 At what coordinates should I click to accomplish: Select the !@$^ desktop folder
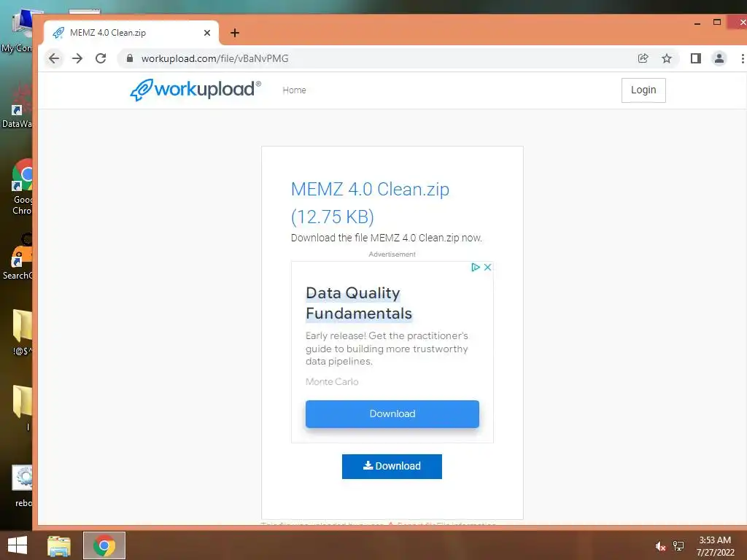pos(22,332)
